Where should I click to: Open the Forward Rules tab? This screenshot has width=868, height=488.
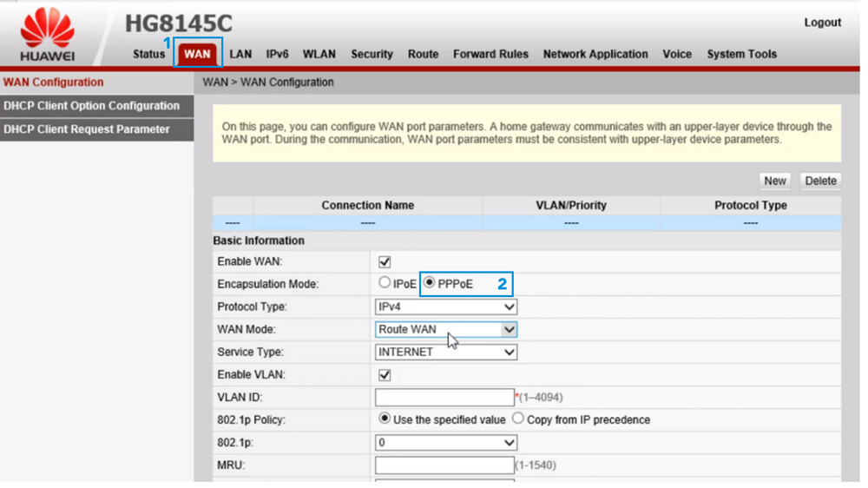coord(491,55)
